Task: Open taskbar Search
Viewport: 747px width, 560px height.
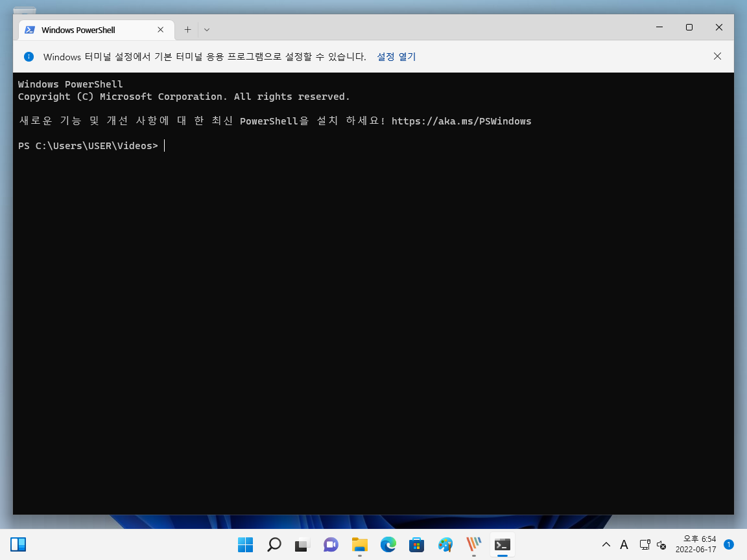Action: [274, 544]
